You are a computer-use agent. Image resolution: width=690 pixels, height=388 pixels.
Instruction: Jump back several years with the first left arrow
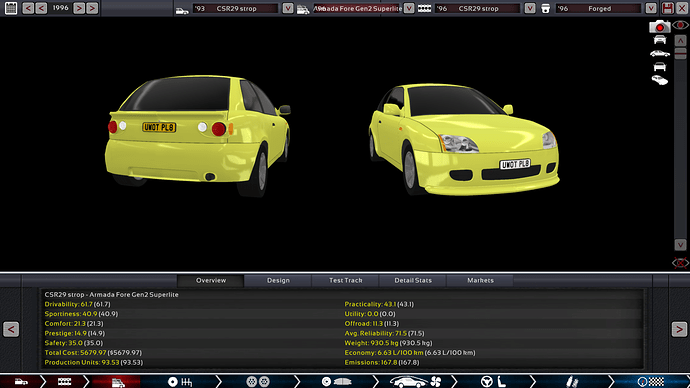[x=28, y=8]
